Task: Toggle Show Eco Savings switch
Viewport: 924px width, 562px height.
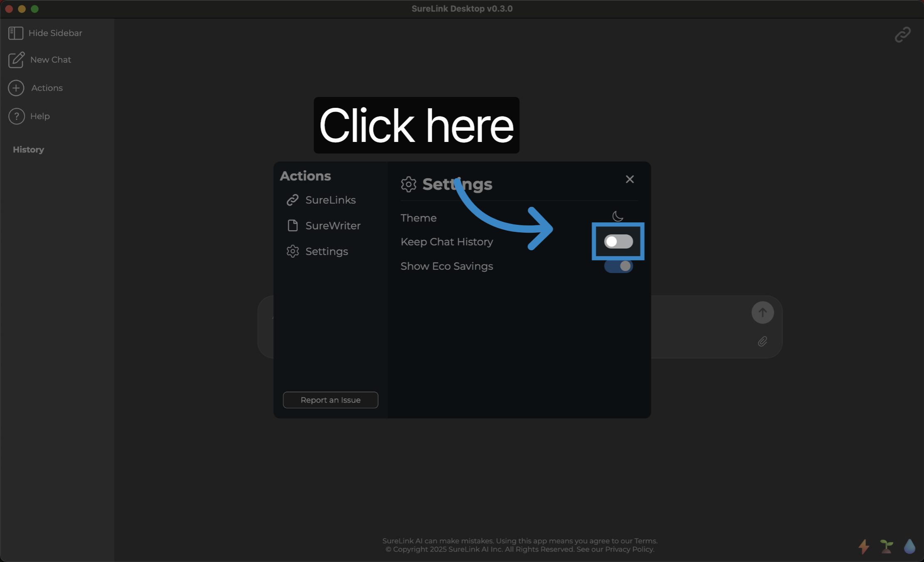Action: coord(618,266)
